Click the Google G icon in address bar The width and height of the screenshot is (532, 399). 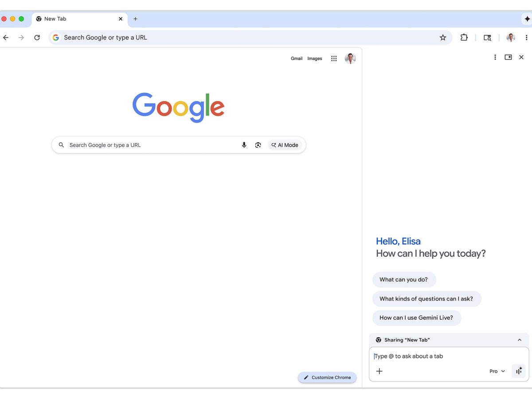click(56, 38)
